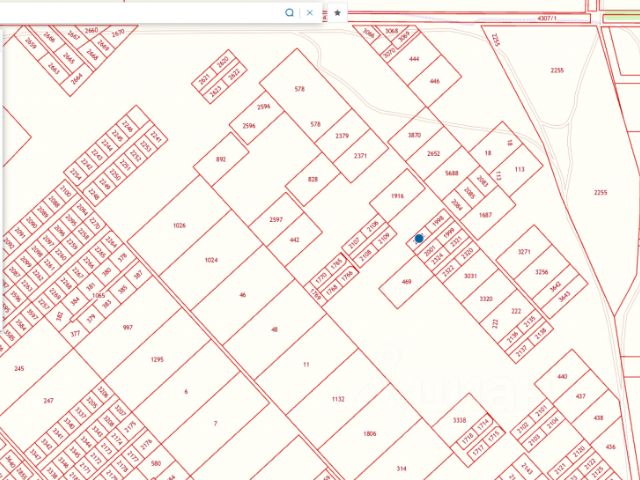Select parcel label 580
Screen dimensions: 640x480
coord(156,463)
